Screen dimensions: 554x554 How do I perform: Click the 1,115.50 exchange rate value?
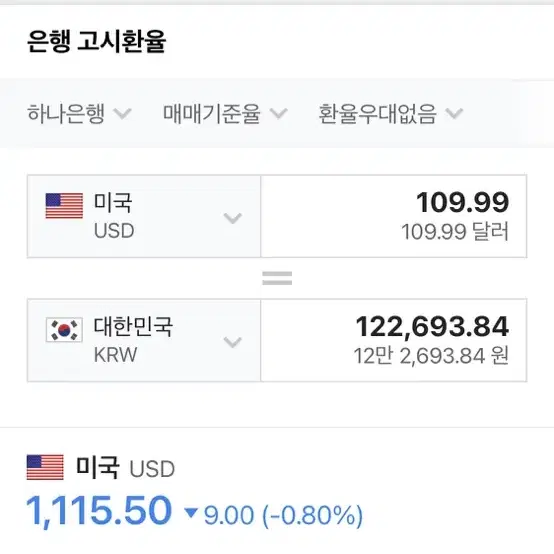coord(99,511)
